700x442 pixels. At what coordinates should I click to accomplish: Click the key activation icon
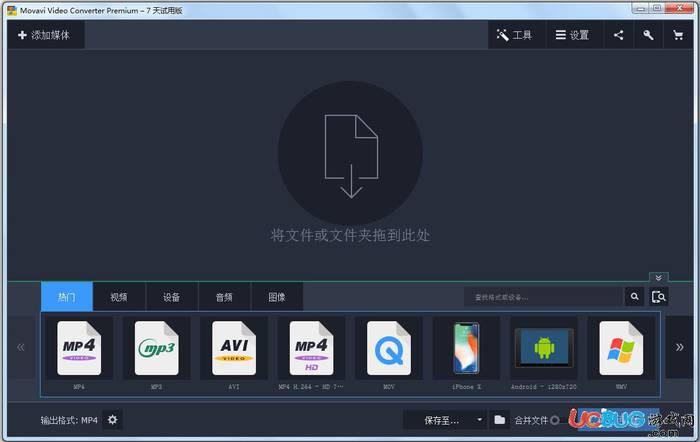[x=648, y=35]
